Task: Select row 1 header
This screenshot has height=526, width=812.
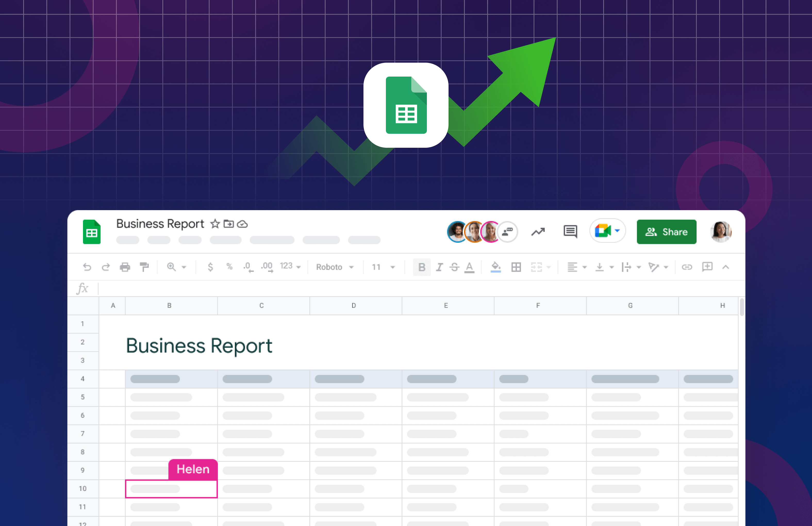Action: click(82, 324)
